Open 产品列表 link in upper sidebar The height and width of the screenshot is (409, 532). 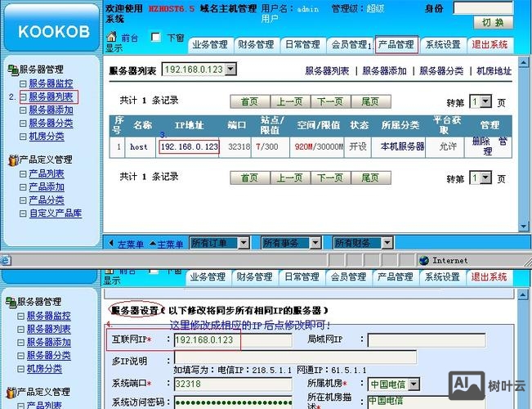click(x=47, y=174)
